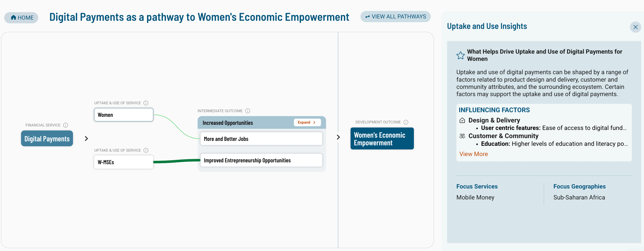The image size is (644, 251).
Task: Close the Uptake and Use Insights panel
Action: click(x=635, y=27)
